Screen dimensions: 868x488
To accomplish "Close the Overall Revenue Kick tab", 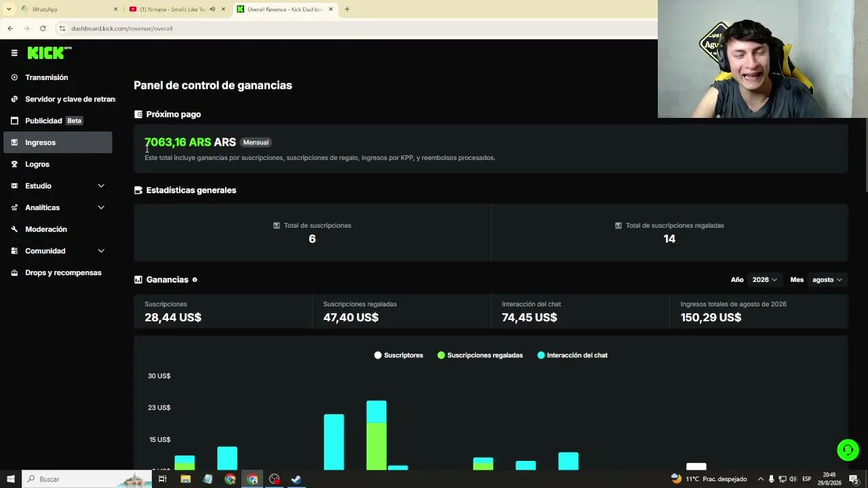I will click(x=331, y=9).
